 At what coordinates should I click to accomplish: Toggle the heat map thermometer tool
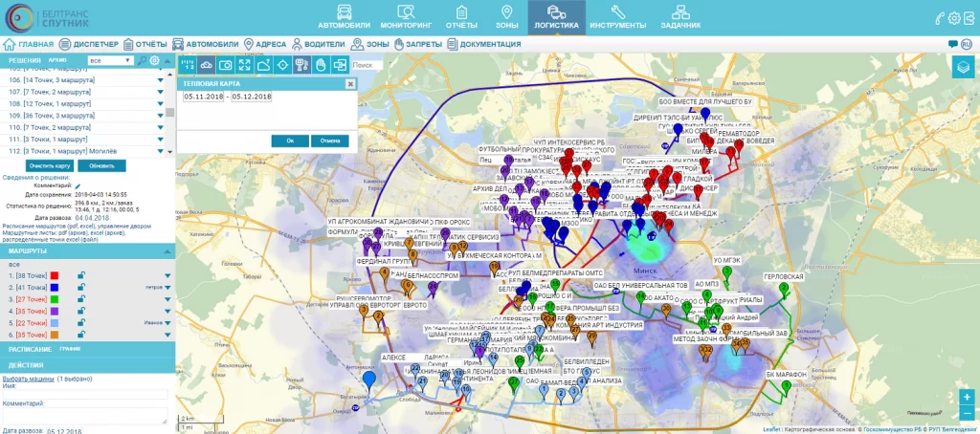tap(301, 65)
